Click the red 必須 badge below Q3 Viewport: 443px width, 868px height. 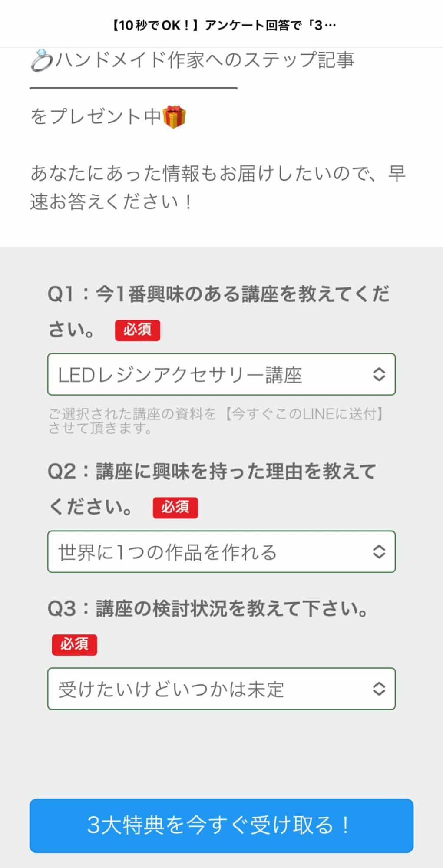tap(75, 645)
